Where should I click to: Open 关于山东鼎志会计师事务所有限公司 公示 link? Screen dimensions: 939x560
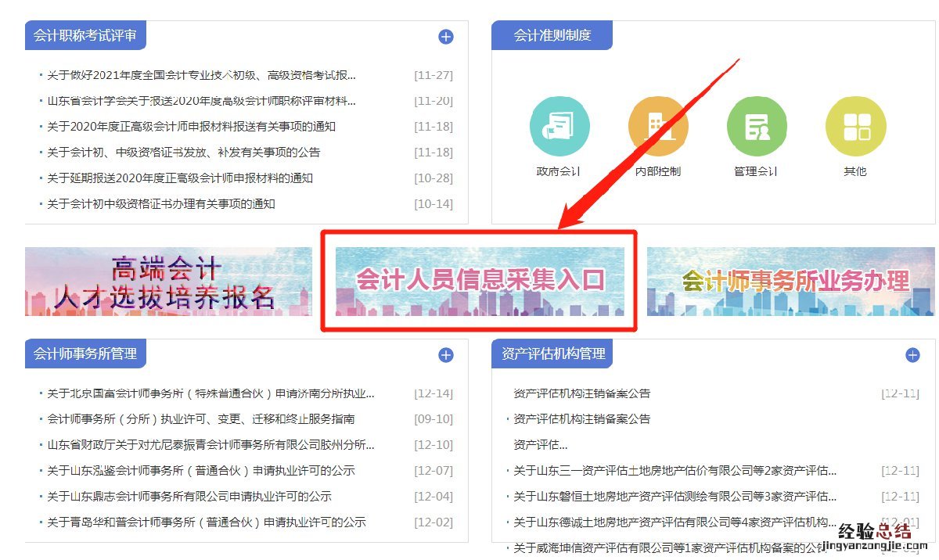pos(189,497)
